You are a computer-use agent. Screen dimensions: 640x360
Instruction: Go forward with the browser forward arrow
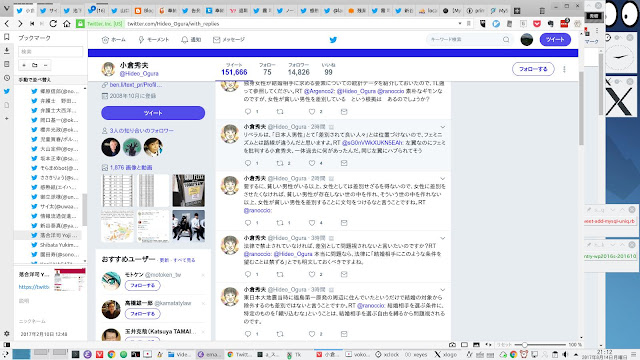click(20, 24)
